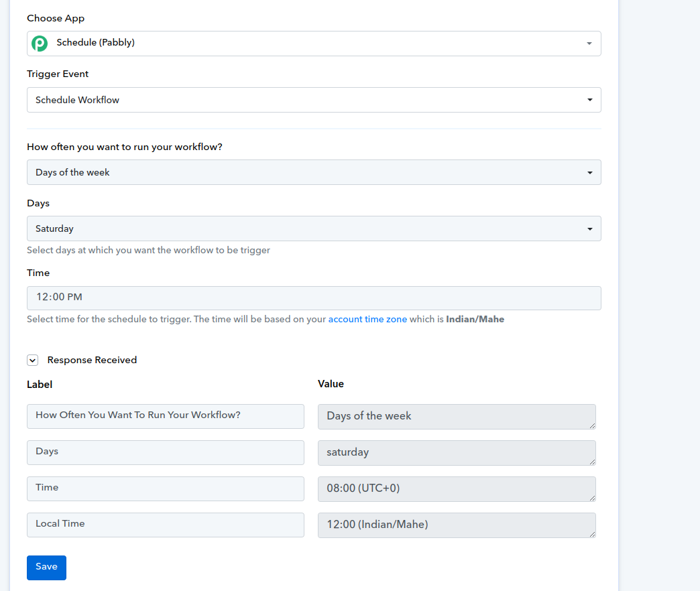Click the 'Select days at which you want' hint

[x=148, y=250]
